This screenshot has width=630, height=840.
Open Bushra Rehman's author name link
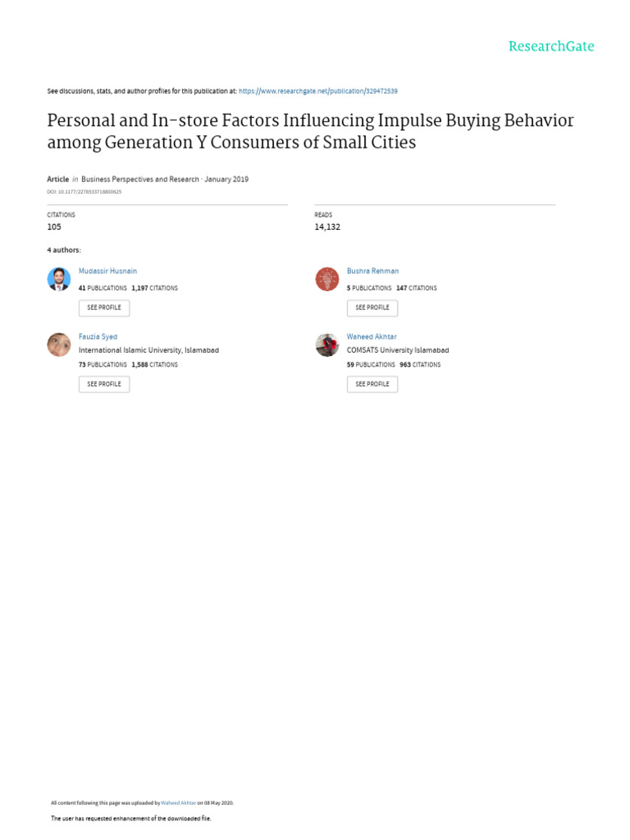coord(372,271)
